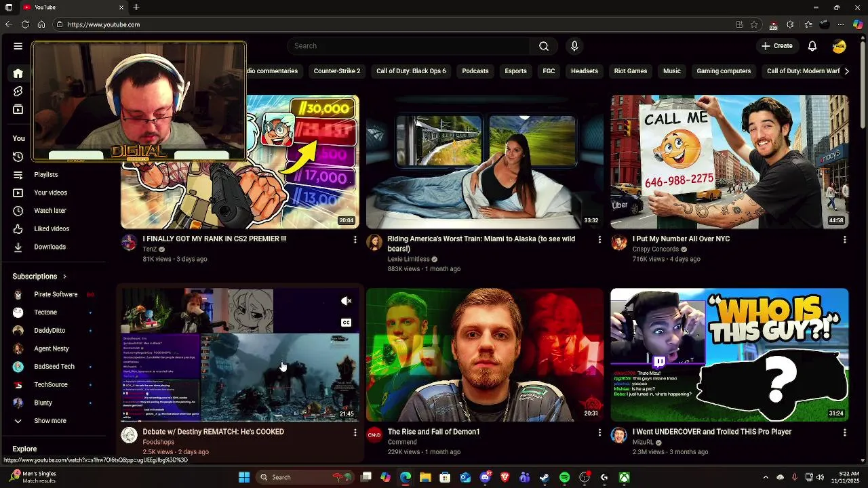This screenshot has height=488, width=868.
Task: Open options for Rise and Fall of Demon1
Action: click(x=599, y=432)
